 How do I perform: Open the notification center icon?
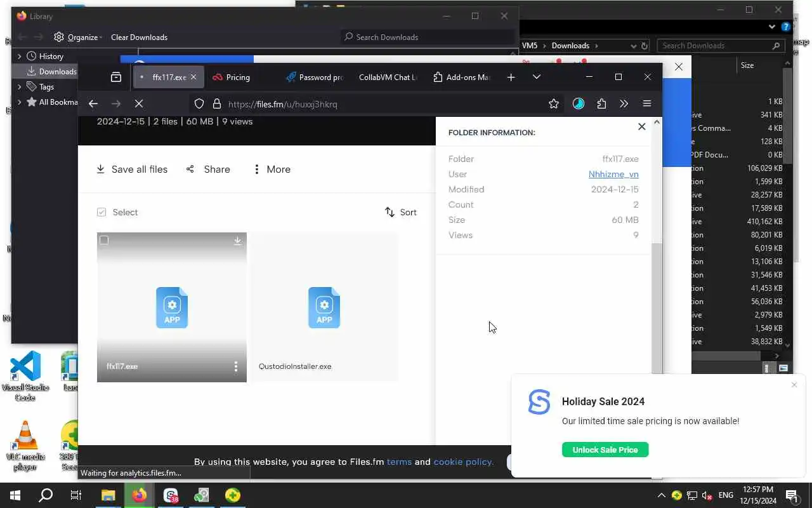792,495
